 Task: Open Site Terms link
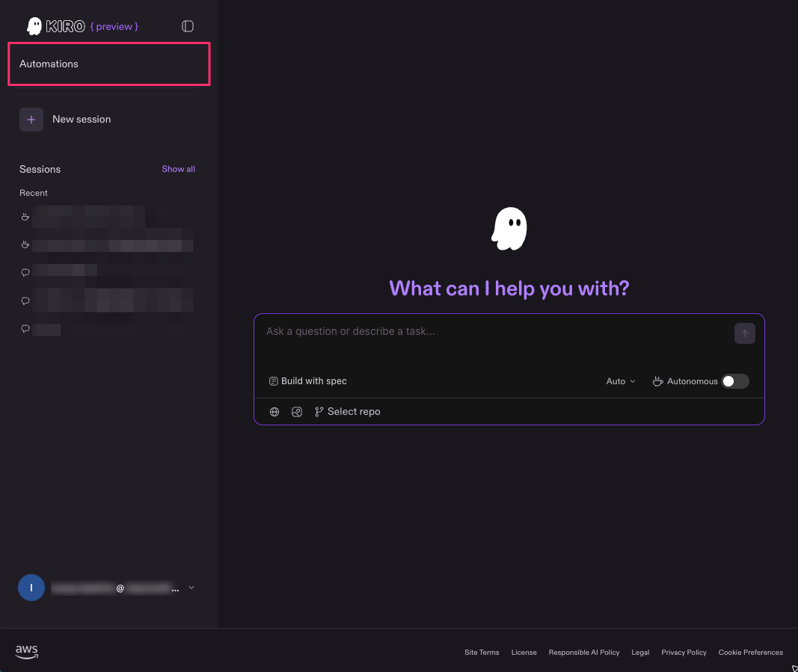point(482,652)
